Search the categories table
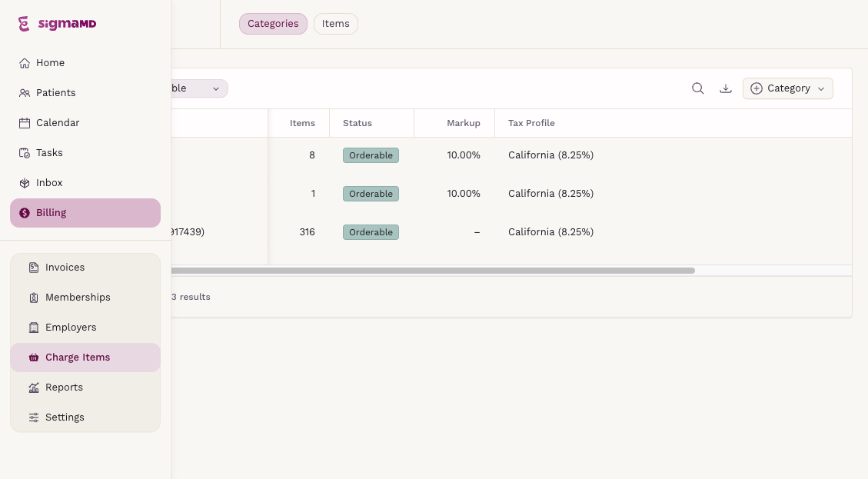Viewport: 868px width, 479px height. click(697, 88)
